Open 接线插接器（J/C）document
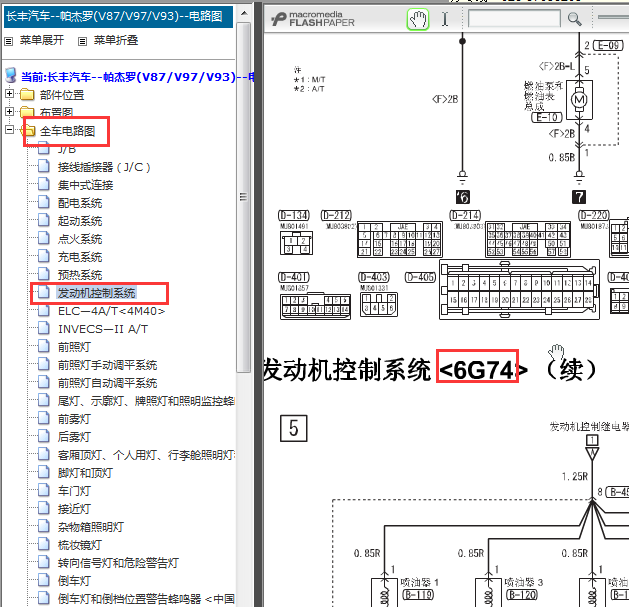 (x=104, y=167)
